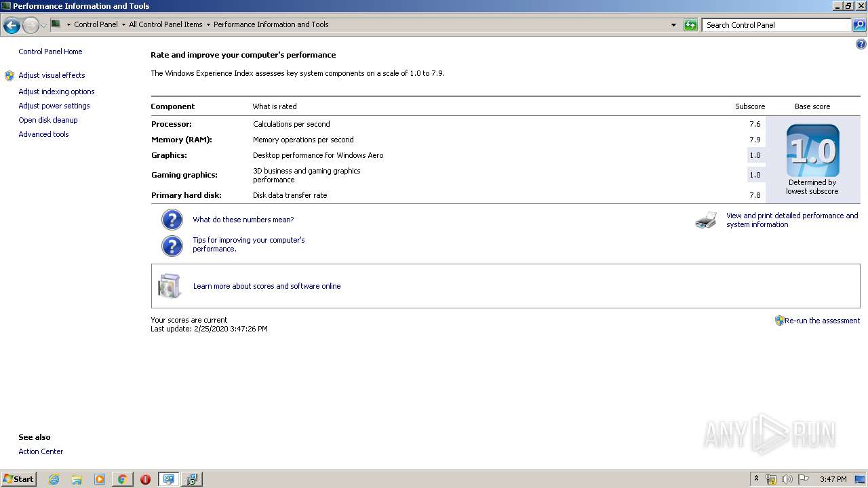Open disk cleanup link

click(48, 120)
